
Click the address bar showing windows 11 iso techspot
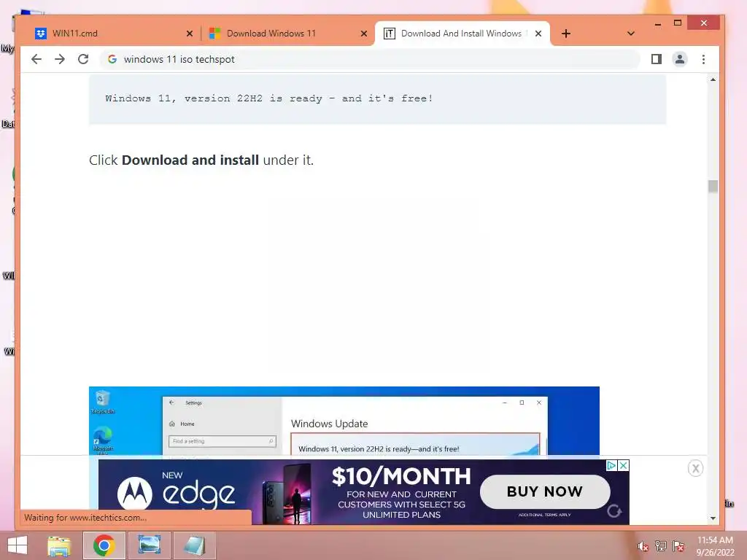tap(369, 59)
